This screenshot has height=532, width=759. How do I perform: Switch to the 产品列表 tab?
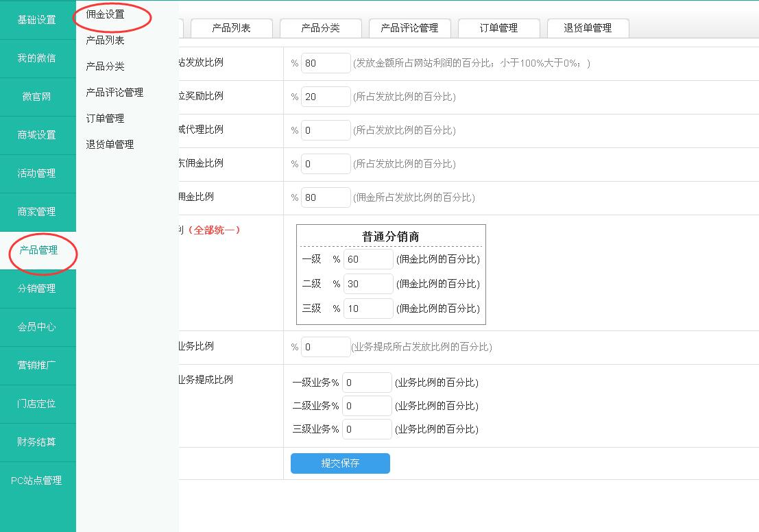pos(231,28)
